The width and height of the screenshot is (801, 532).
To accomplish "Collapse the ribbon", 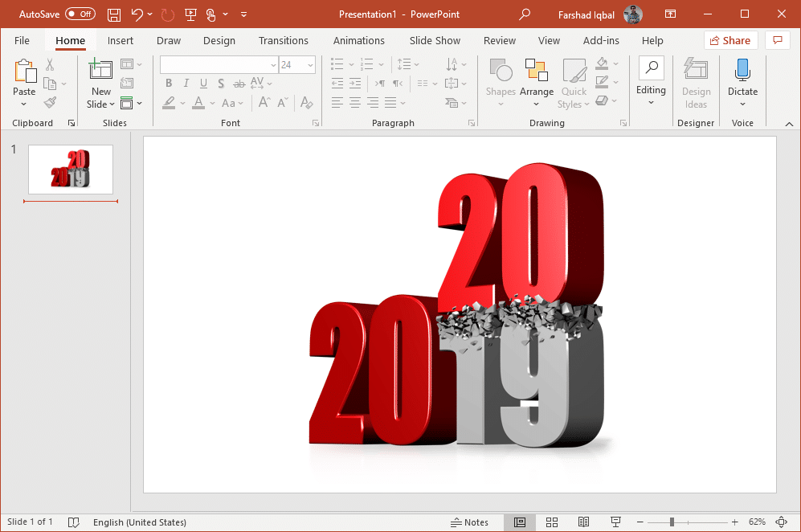I will (x=789, y=124).
